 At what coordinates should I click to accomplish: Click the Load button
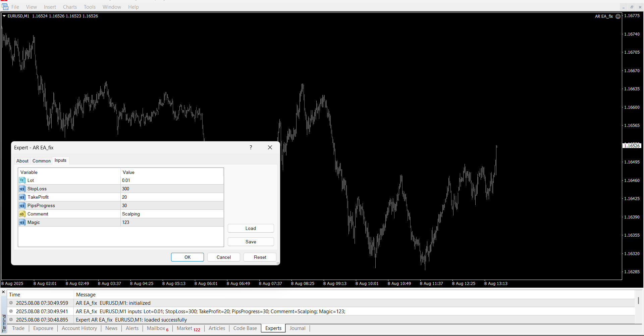point(251,228)
